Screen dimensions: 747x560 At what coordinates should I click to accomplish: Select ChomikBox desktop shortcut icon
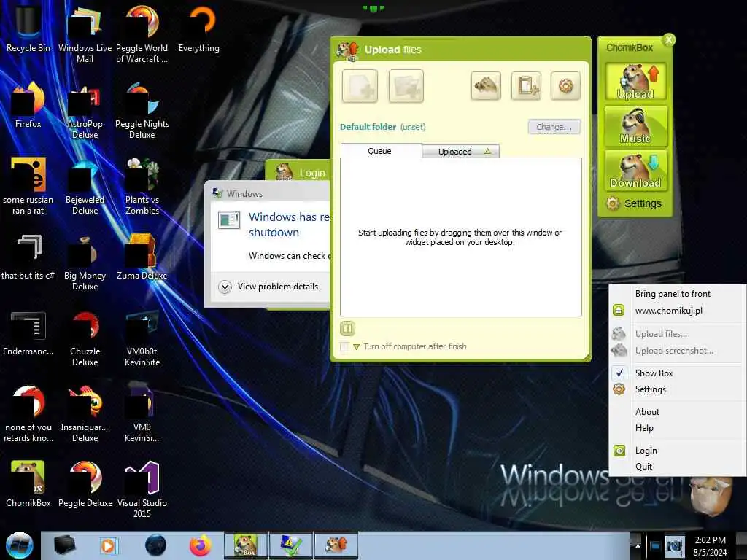28,484
